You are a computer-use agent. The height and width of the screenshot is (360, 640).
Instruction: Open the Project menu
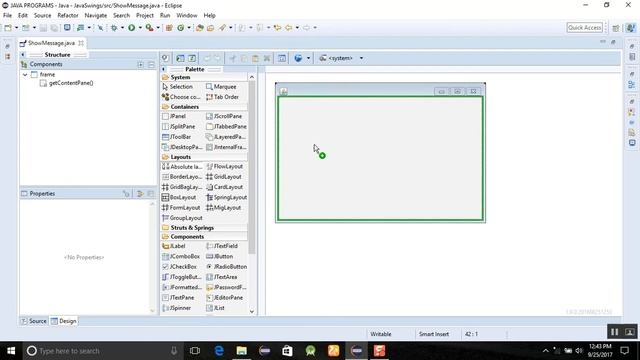point(144,16)
